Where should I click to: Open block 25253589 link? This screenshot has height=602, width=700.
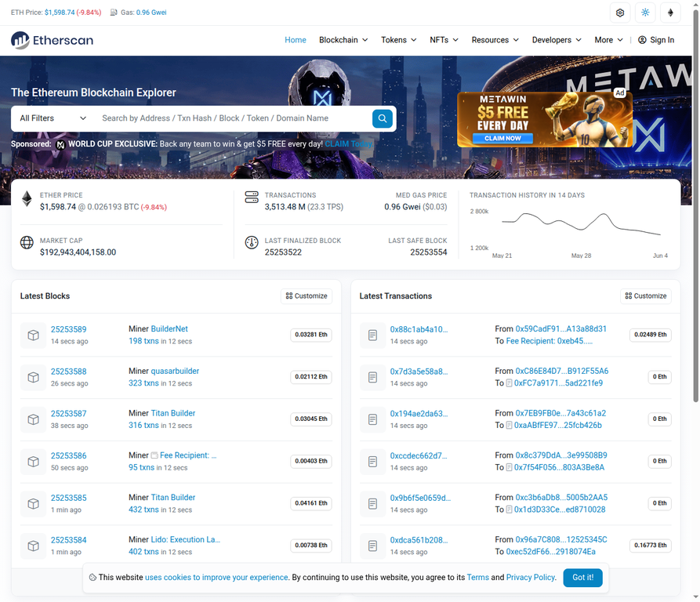coord(69,329)
